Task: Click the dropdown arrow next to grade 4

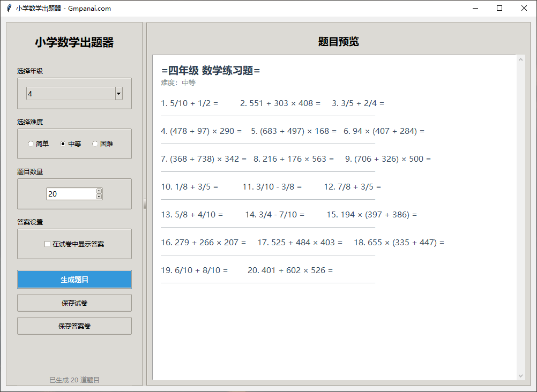Action: tap(118, 93)
